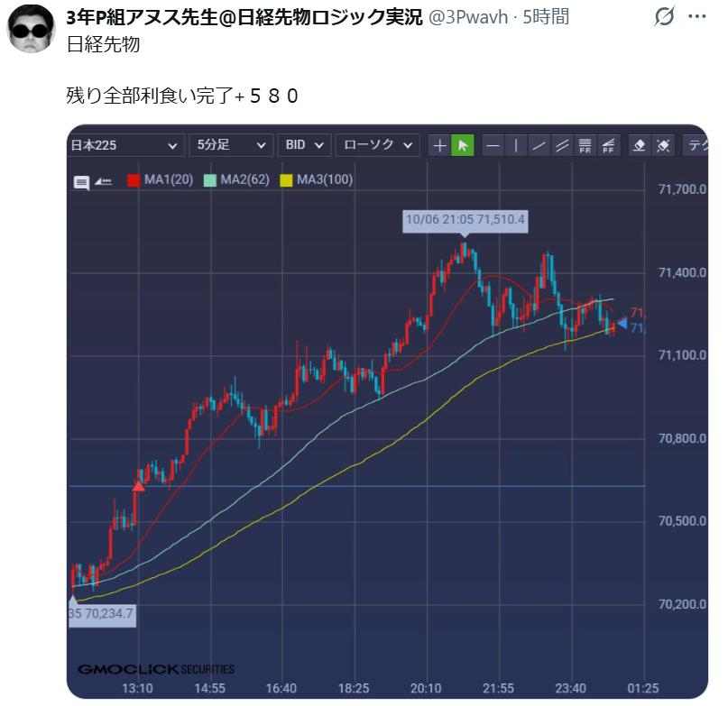Open the 5分足 timeframe dropdown

pyautogui.click(x=231, y=145)
